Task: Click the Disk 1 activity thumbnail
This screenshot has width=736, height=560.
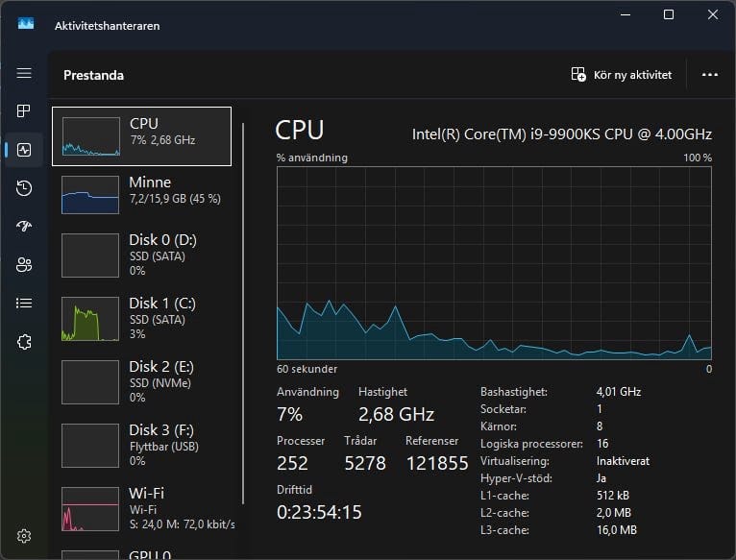Action: pos(90,319)
